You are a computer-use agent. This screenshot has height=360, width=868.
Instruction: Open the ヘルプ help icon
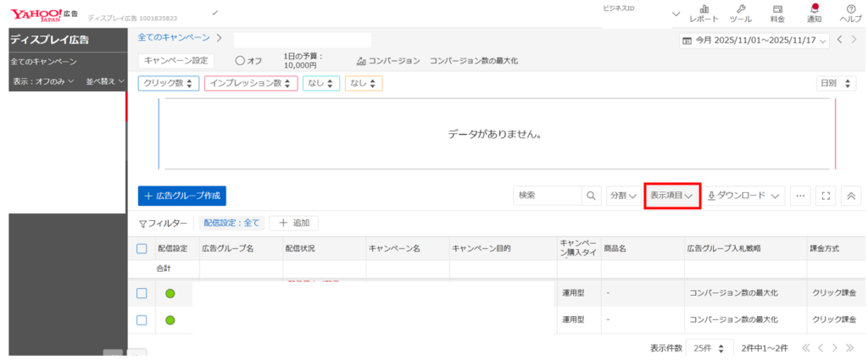pos(851,14)
